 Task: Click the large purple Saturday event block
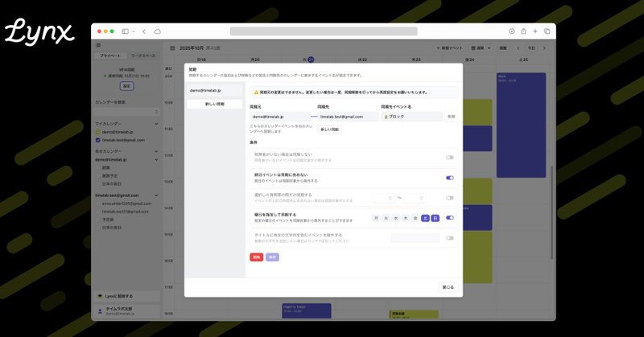(x=521, y=125)
